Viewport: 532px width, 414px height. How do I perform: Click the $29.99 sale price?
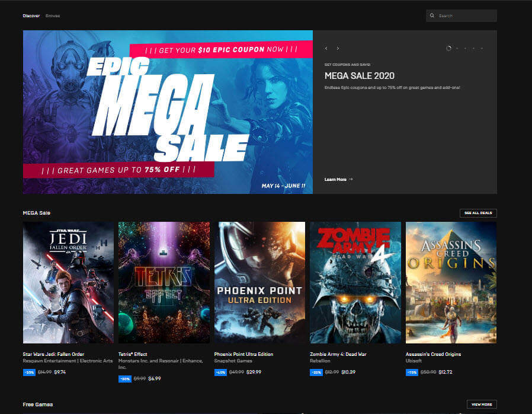click(254, 372)
